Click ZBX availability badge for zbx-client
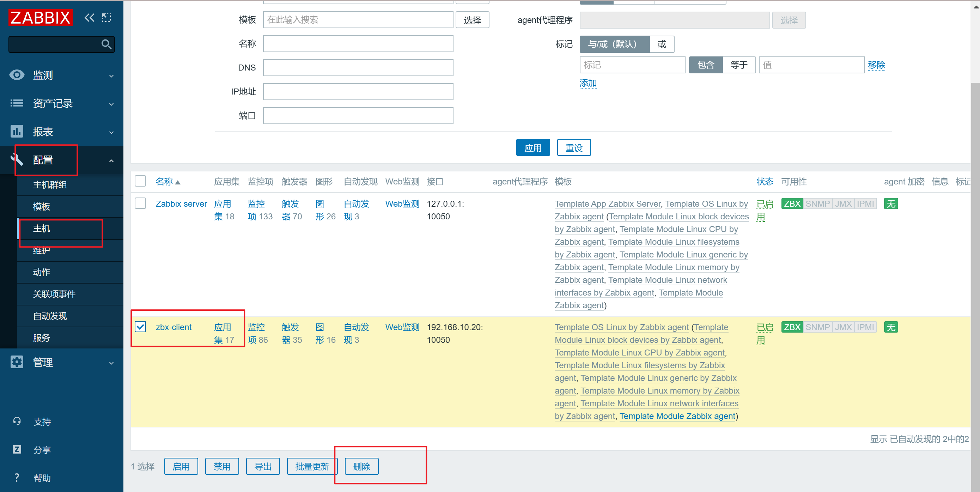The height and width of the screenshot is (492, 980). point(792,327)
